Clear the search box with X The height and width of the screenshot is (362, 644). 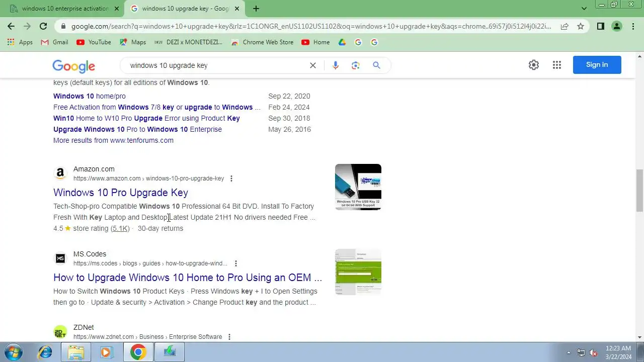(313, 65)
